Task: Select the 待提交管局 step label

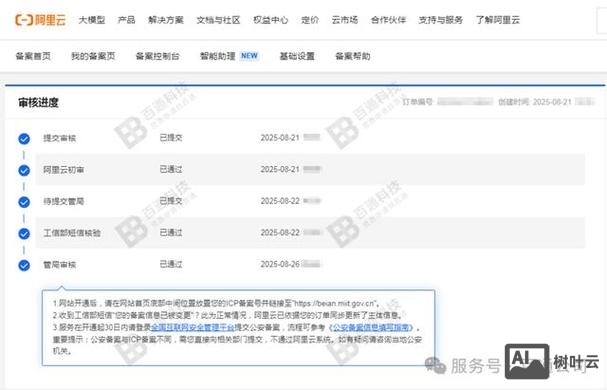Action: coord(63,202)
